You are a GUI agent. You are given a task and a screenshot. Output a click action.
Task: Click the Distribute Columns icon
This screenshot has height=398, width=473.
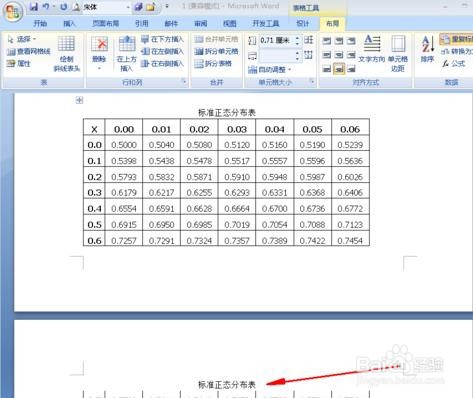309,54
